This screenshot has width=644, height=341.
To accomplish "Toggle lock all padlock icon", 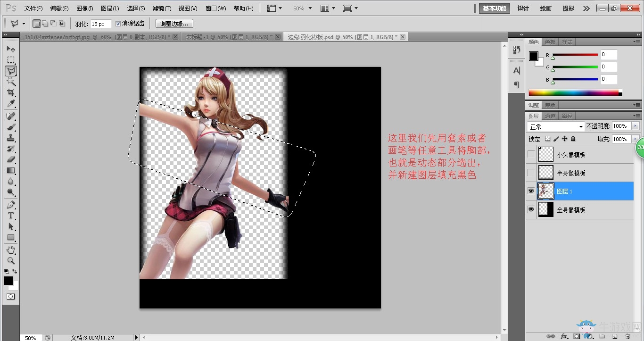I will (573, 139).
